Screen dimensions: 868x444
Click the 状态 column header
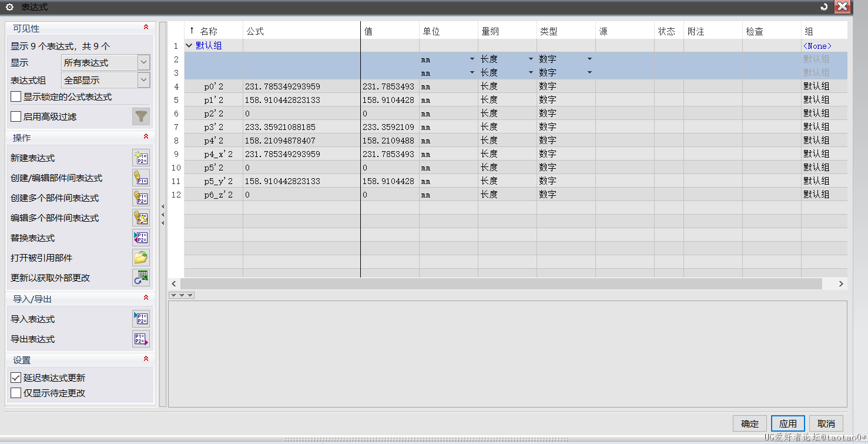[669, 31]
